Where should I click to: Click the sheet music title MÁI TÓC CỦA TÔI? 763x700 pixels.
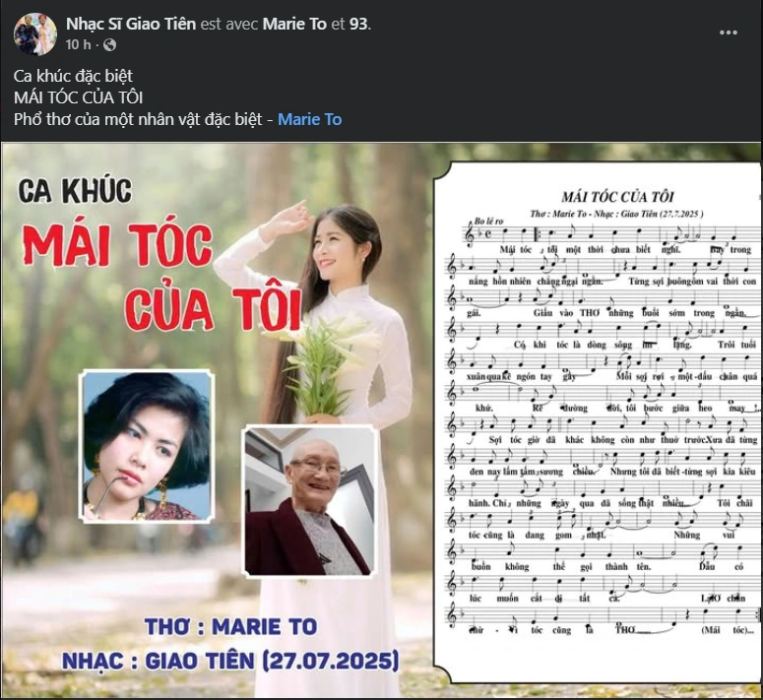[617, 197]
